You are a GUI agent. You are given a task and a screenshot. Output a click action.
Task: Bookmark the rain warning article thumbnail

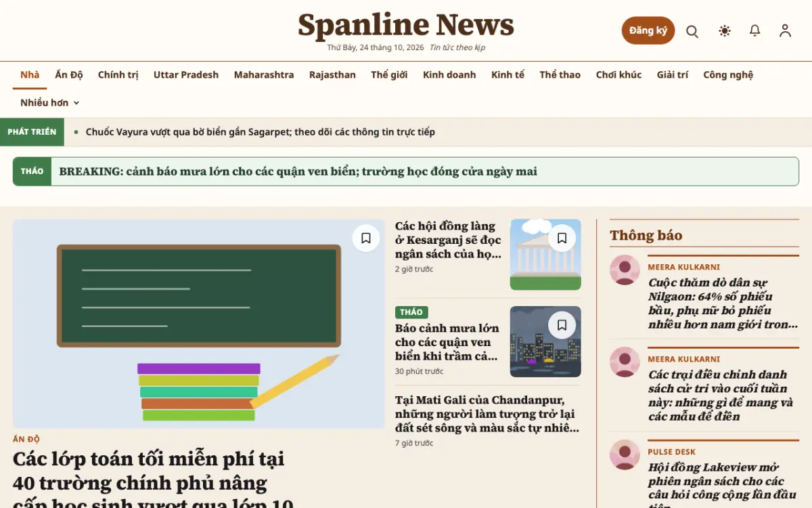click(x=562, y=325)
